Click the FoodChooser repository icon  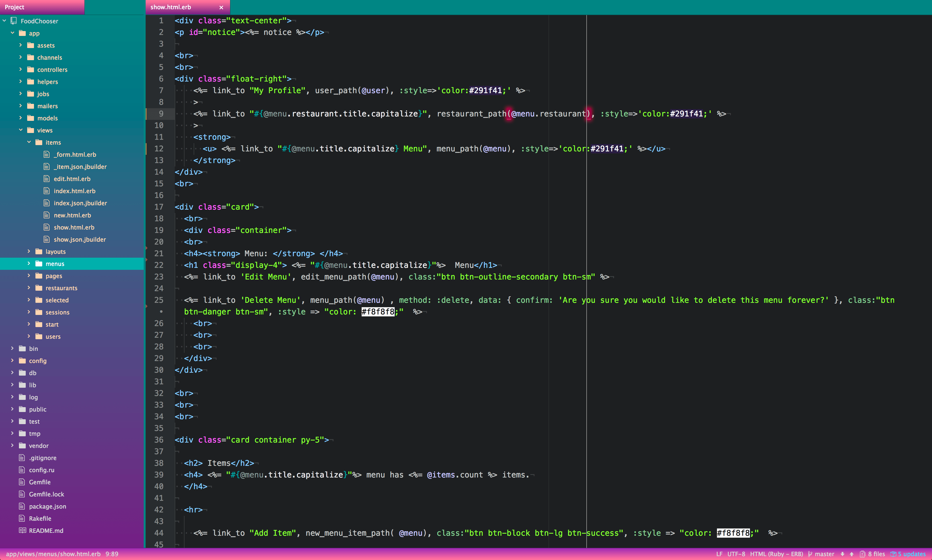tap(14, 21)
